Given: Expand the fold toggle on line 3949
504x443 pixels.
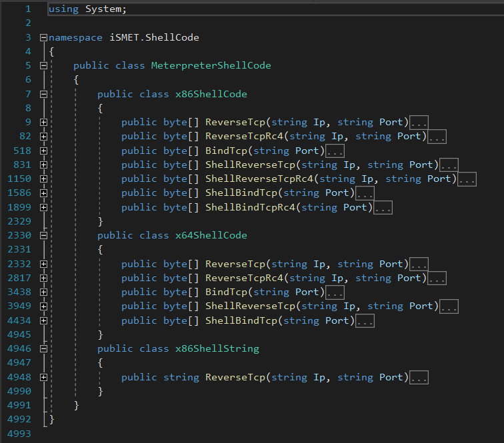Looking at the screenshot, I should pyautogui.click(x=44, y=306).
